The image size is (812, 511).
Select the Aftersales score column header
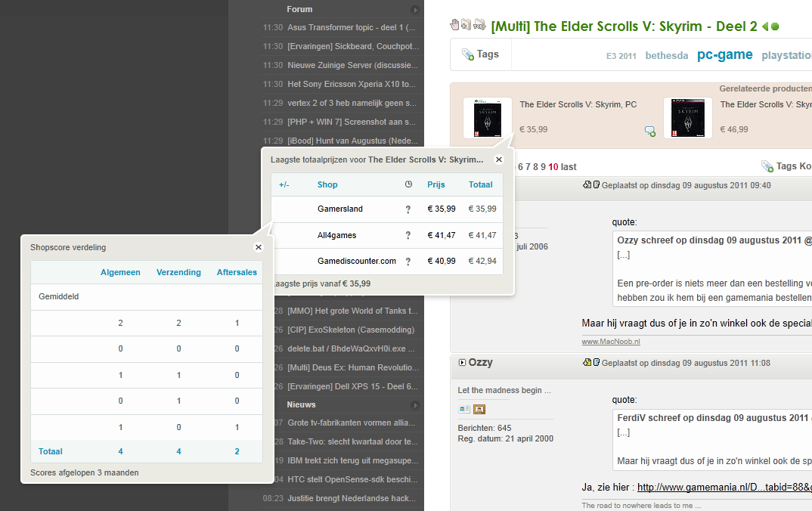[x=237, y=272]
